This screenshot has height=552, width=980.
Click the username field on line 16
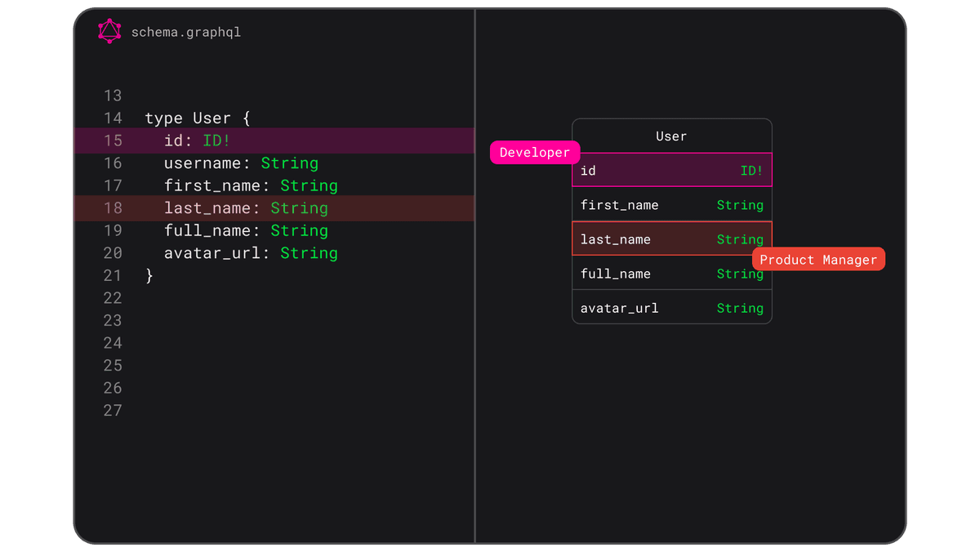click(x=200, y=162)
